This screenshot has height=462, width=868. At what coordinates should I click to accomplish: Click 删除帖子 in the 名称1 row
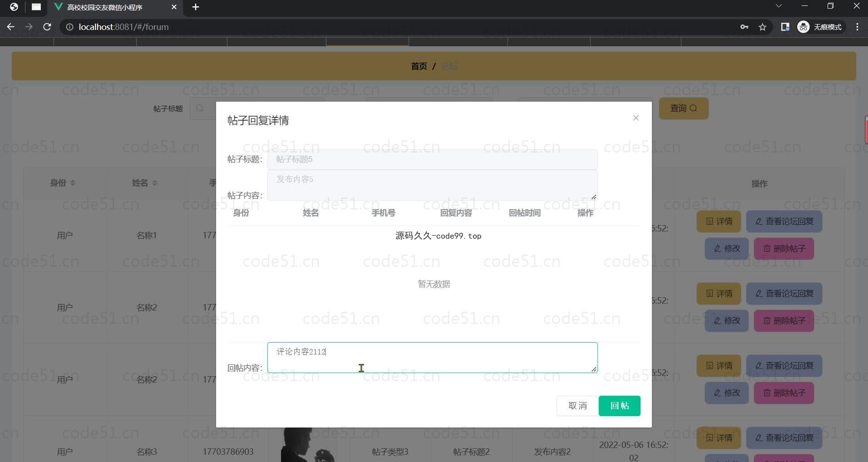click(784, 249)
